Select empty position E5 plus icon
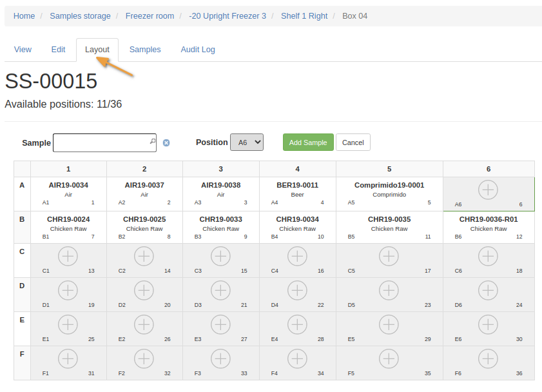542x392 pixels. 389,324
